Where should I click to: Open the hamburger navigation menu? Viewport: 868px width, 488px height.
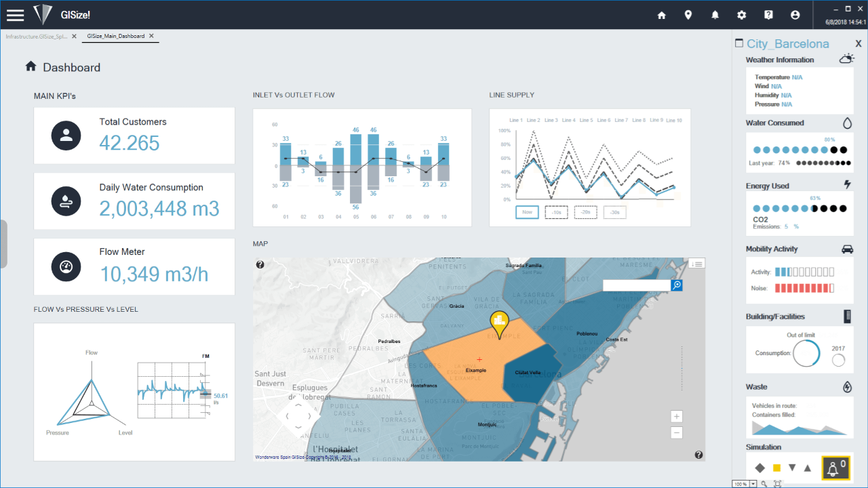[15, 15]
